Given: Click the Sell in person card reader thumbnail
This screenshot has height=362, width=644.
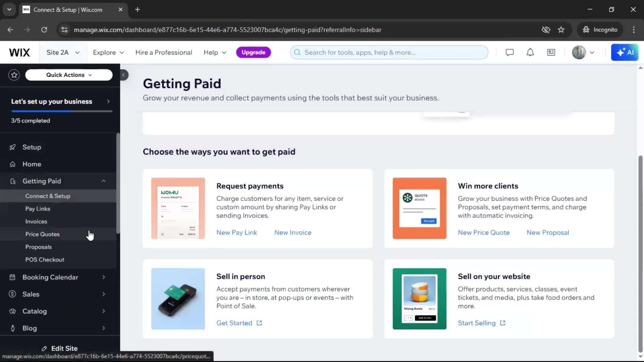Looking at the screenshot, I should [178, 299].
